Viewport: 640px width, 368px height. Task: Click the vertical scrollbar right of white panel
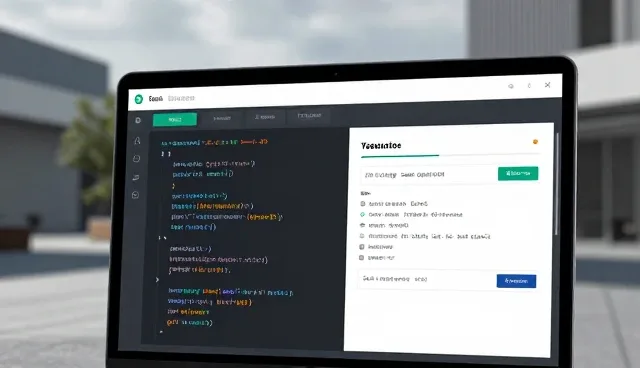point(557,184)
